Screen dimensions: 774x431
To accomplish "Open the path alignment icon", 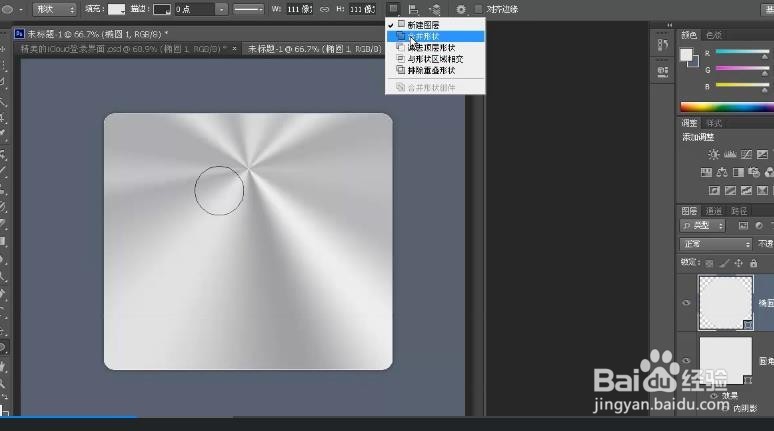I will [x=413, y=9].
